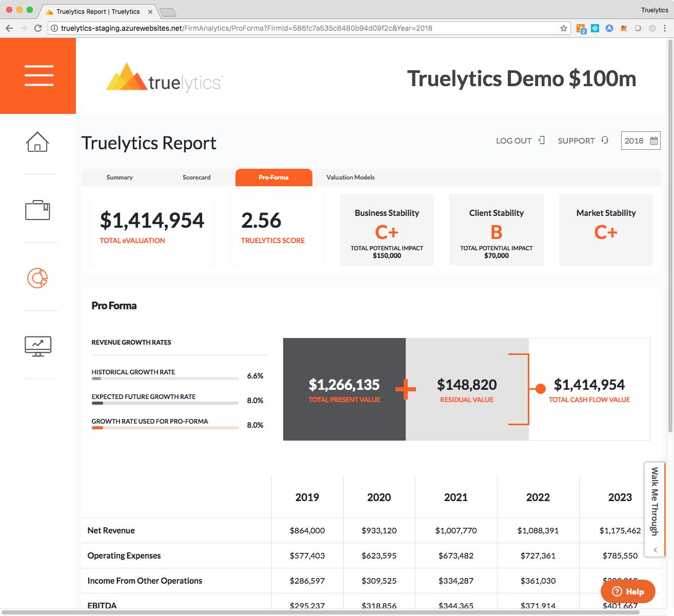Bookmark page with star icon

coord(564,28)
